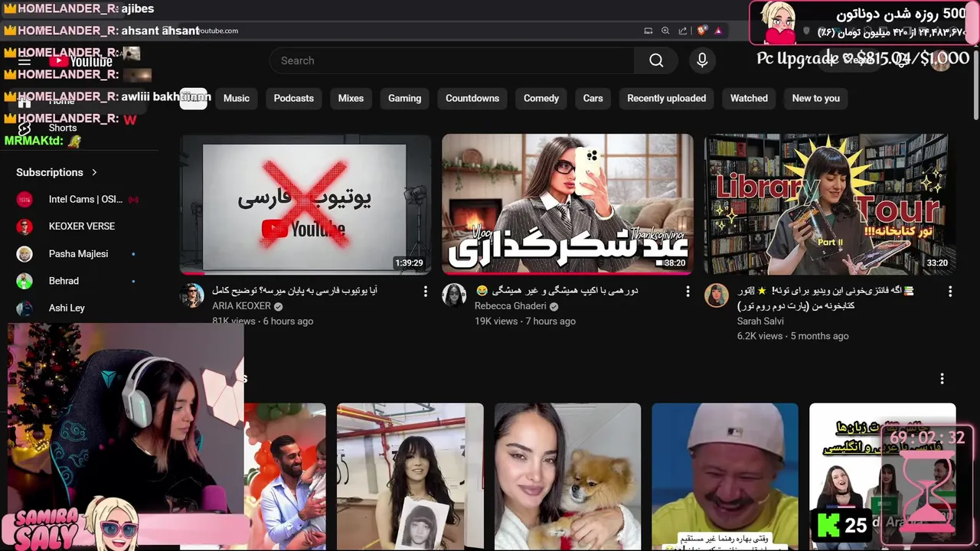The height and width of the screenshot is (551, 980).
Task: Play the 1:39:29 crossed-out YouTube video thumbnail
Action: 305,204
